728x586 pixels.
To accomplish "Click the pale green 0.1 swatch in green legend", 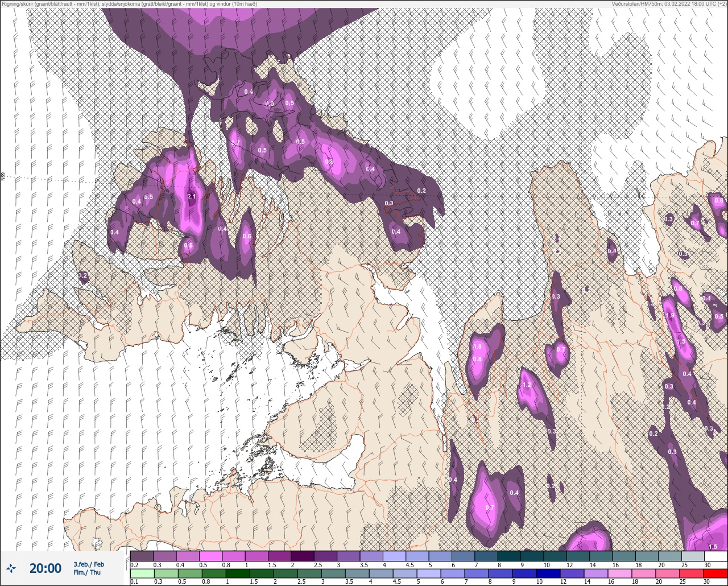I will 142,573.
